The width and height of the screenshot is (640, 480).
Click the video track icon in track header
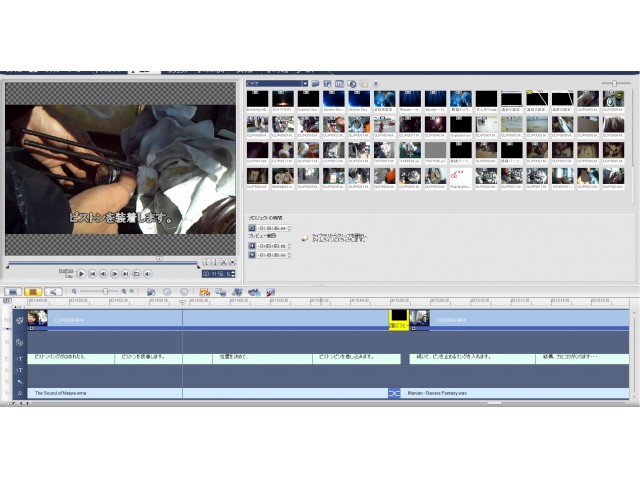[19, 319]
